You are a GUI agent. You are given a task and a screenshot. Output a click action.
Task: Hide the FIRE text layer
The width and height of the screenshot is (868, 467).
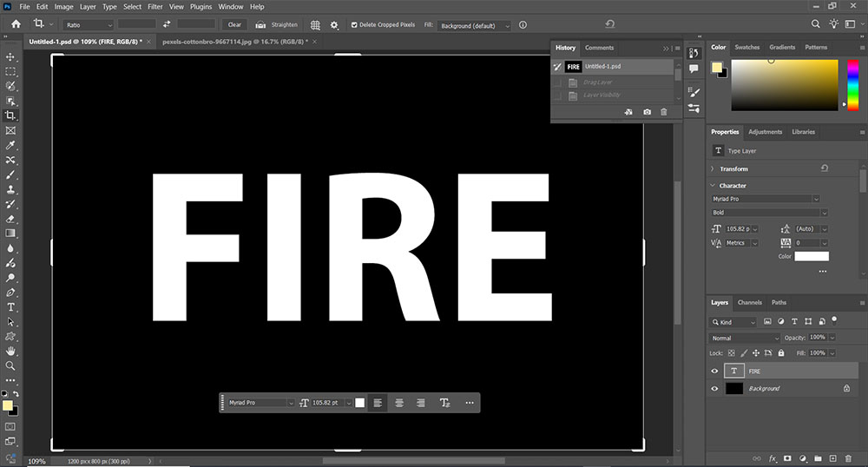(715, 372)
